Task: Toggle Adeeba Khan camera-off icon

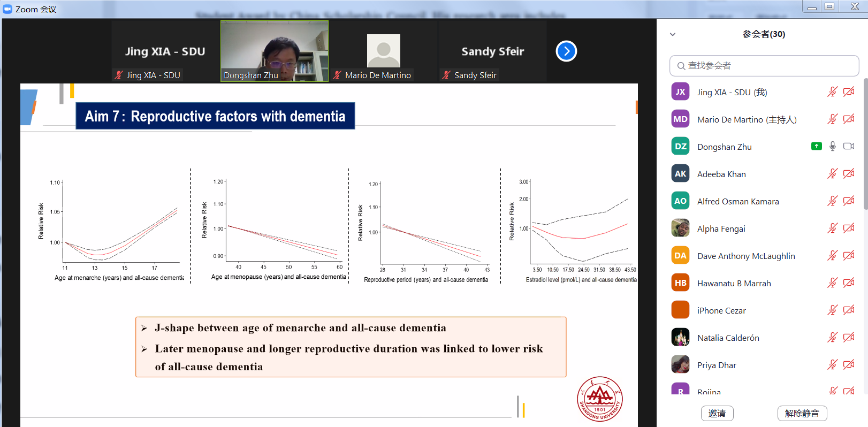Action: point(849,174)
